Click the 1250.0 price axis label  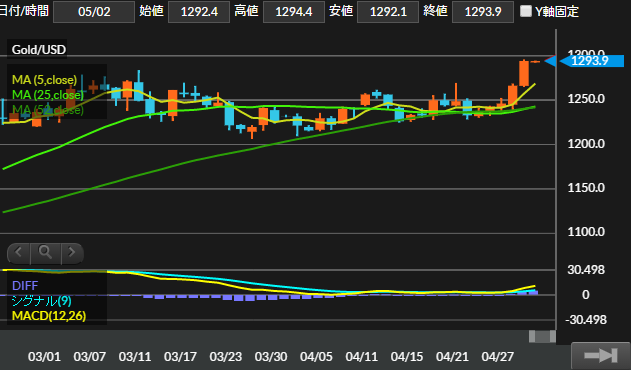tap(586, 99)
